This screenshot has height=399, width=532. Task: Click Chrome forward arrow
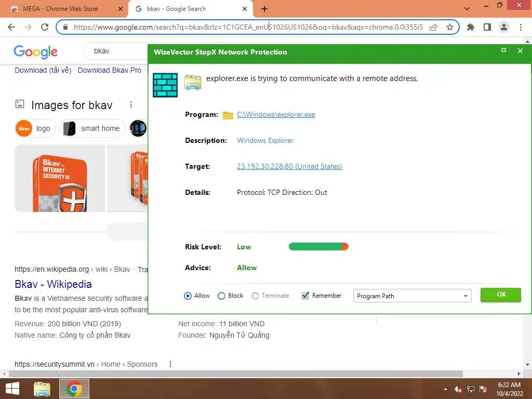tap(28, 27)
